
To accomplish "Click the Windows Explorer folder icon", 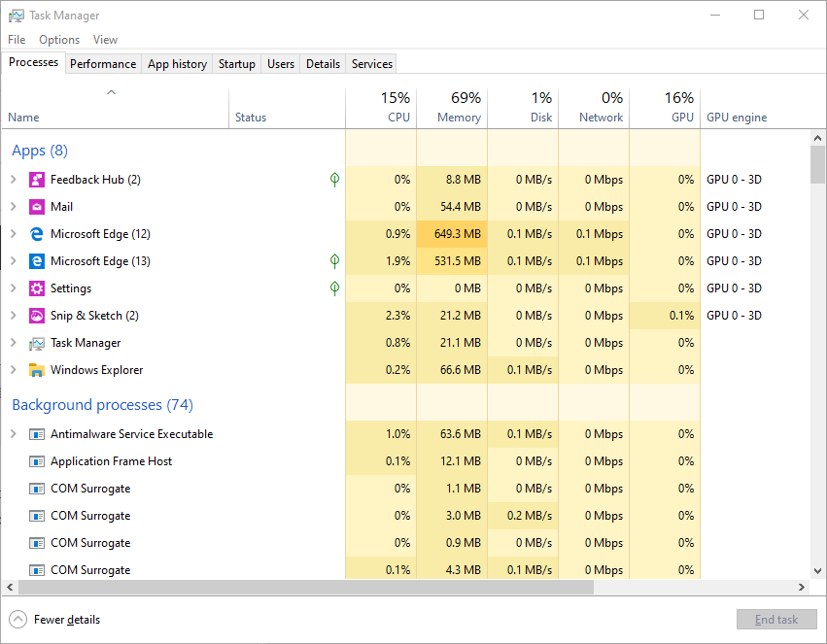I will pyautogui.click(x=36, y=370).
